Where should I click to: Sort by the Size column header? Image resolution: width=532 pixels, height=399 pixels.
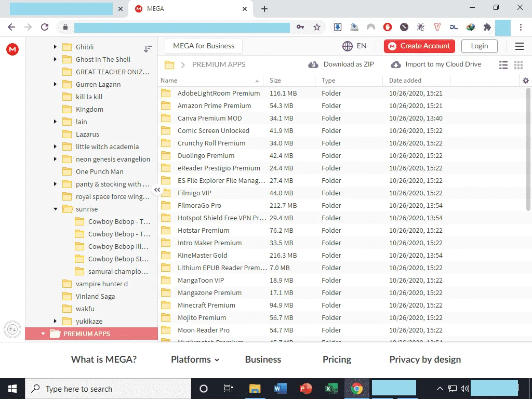click(x=275, y=81)
